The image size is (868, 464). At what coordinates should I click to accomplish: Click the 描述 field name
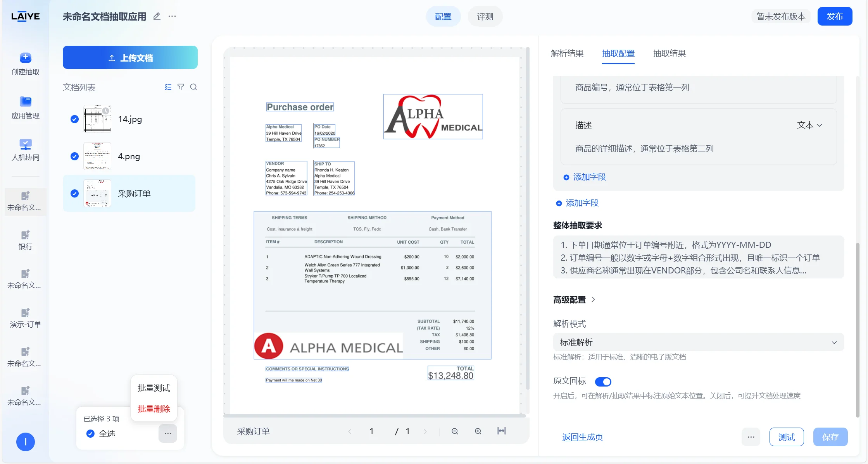click(583, 125)
